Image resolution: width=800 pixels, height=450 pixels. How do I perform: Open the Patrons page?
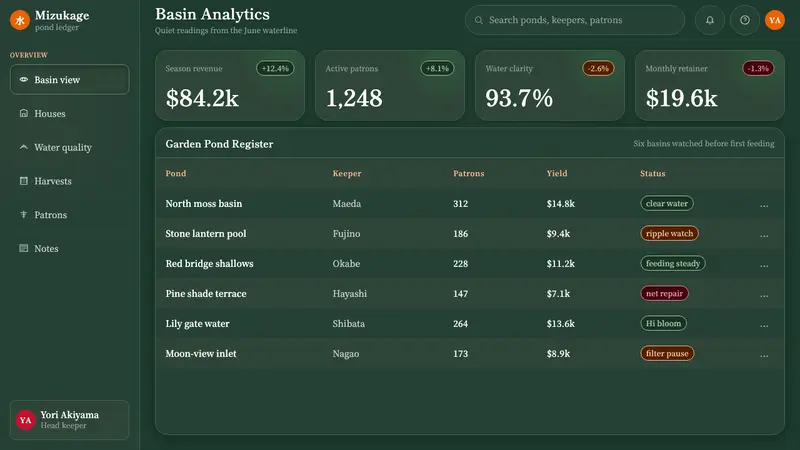click(69, 214)
